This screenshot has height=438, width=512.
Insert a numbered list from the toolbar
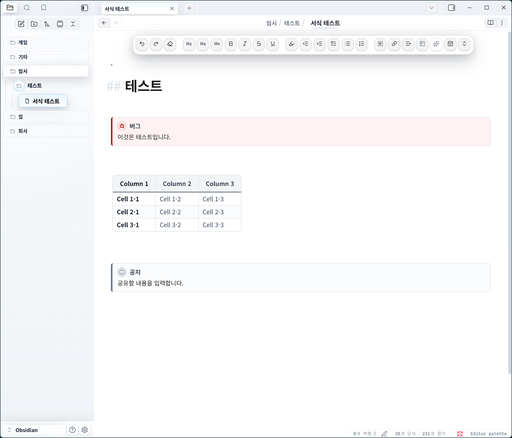pos(362,44)
